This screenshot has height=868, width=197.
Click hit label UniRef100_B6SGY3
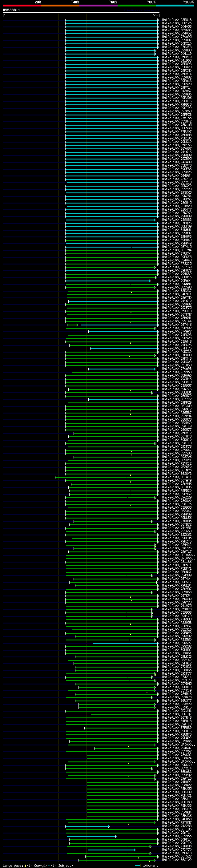click(x=177, y=474)
